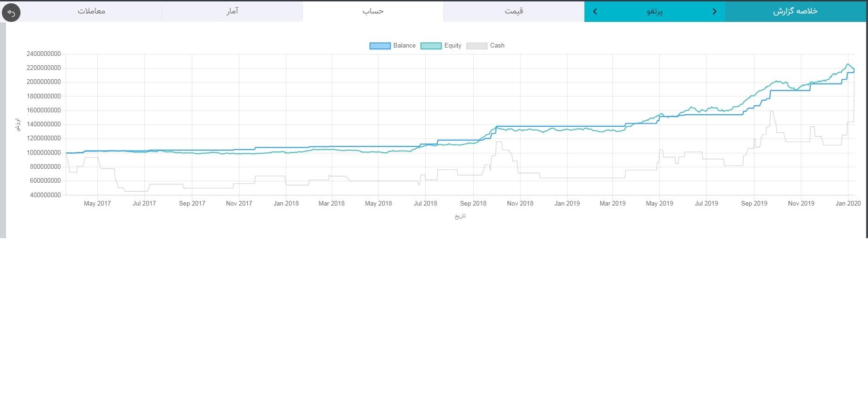Click the 1800000000 y-axis value
Screen dimensions: 868x406
(x=44, y=96)
